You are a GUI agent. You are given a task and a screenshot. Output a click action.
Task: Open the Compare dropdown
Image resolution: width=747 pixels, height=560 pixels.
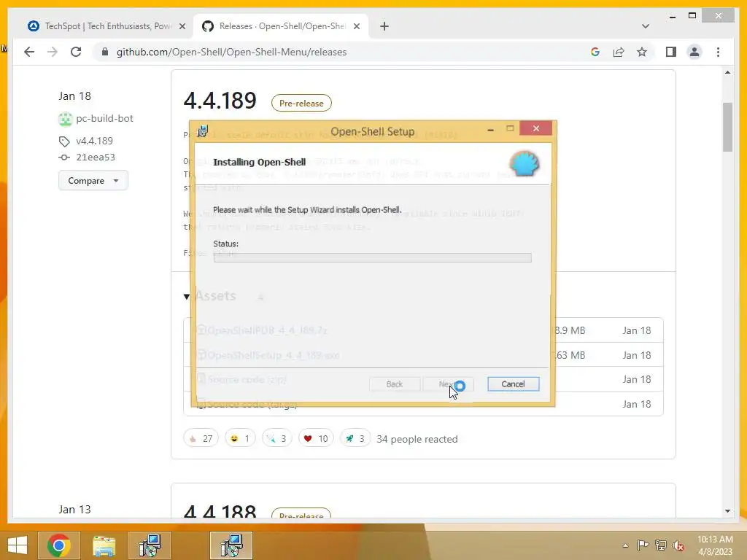click(x=93, y=181)
